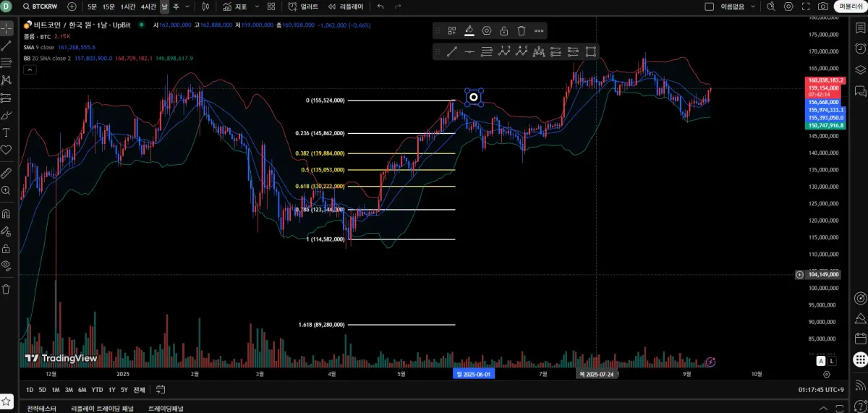Open the Fibonacci tools in left sidebar
This screenshot has width=868, height=413.
(x=7, y=63)
